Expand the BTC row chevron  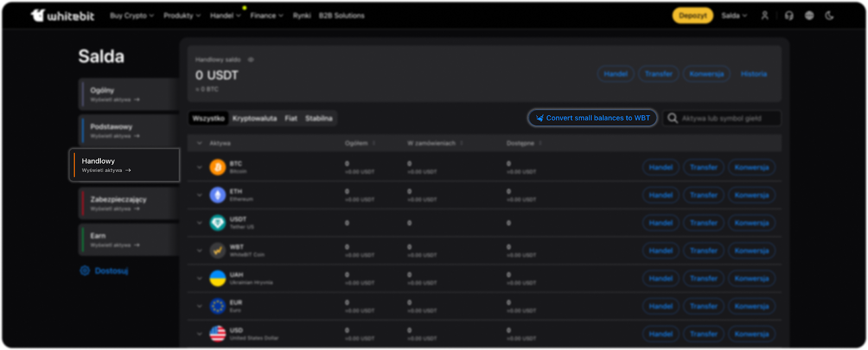199,167
